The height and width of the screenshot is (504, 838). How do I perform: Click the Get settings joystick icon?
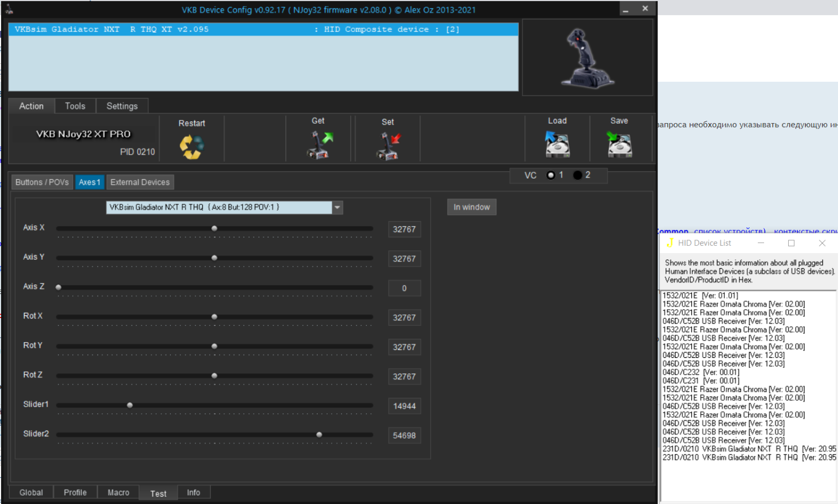click(x=320, y=145)
